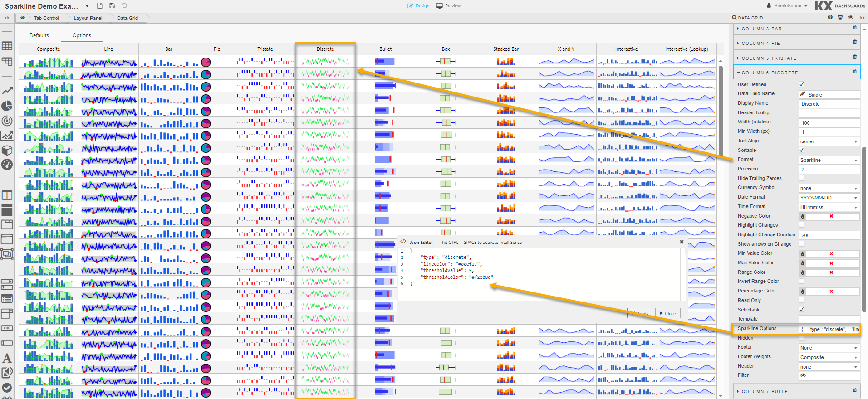Toggle the Sortable checkbox

tap(801, 150)
